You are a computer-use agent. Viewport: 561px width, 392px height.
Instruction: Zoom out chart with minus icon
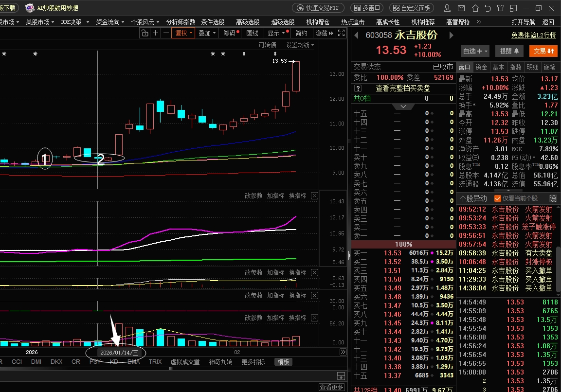point(166,33)
